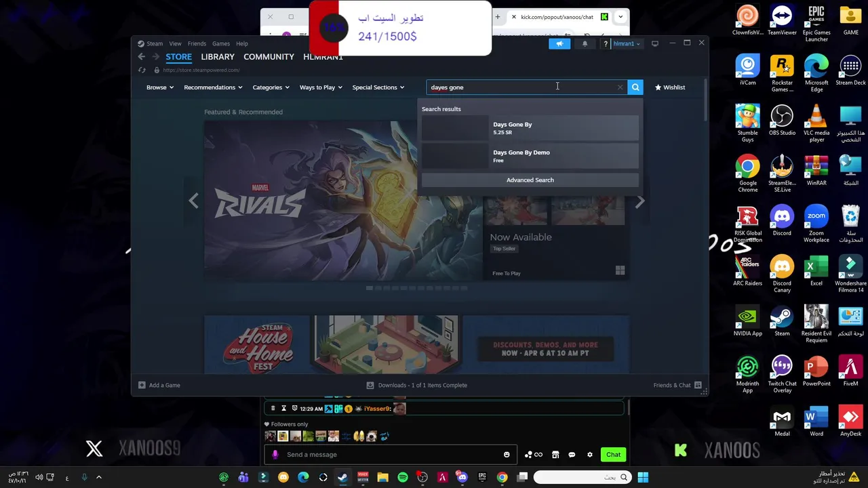Click the House and Home Fest banner
The height and width of the screenshot is (488, 868).
416,344
